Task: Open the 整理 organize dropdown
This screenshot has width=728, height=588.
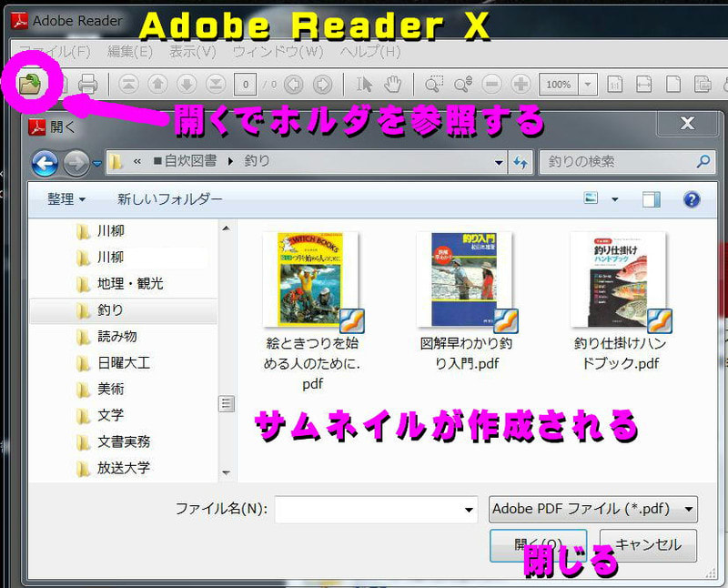Action: pos(66,199)
